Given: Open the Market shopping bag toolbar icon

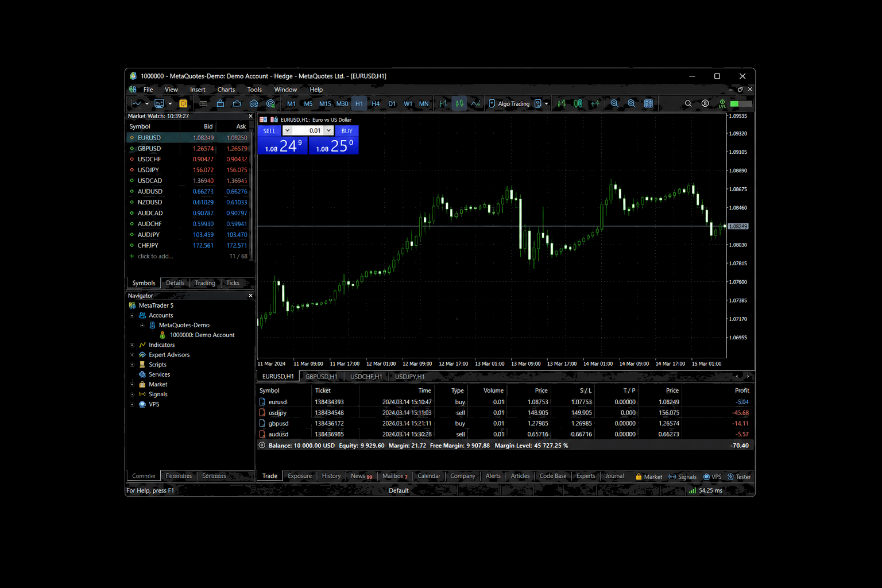Looking at the screenshot, I should 220,103.
